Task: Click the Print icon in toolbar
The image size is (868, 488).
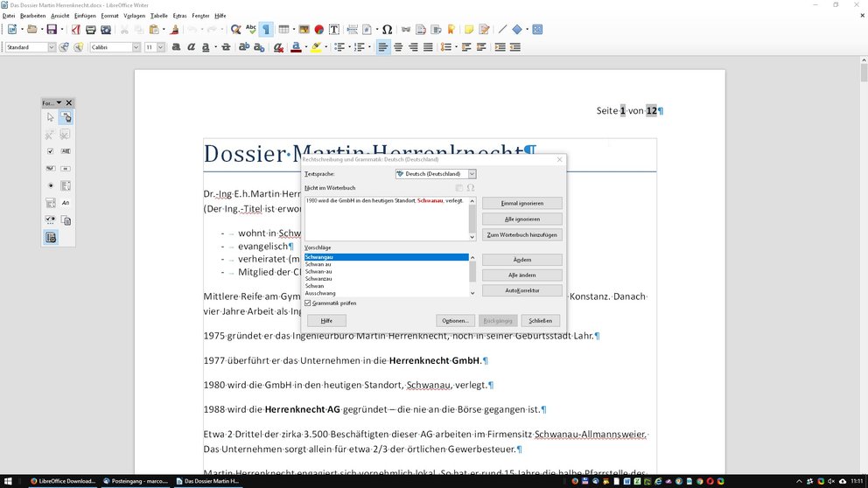Action: click(x=91, y=30)
